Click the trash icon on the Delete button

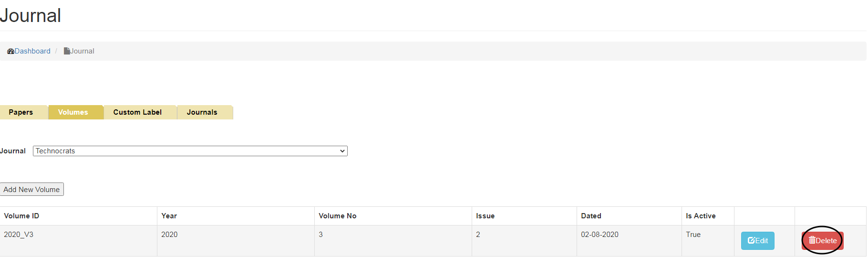tap(812, 240)
